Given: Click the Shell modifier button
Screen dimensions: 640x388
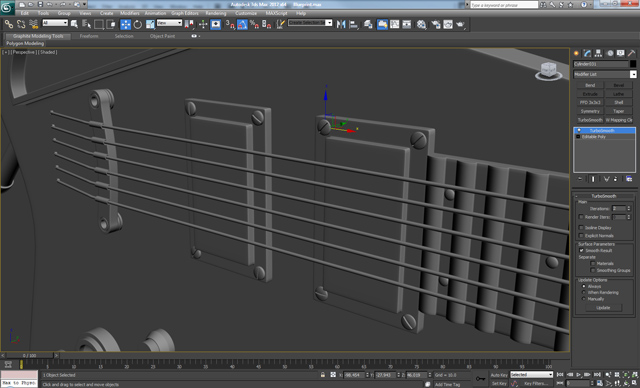Looking at the screenshot, I should [619, 102].
